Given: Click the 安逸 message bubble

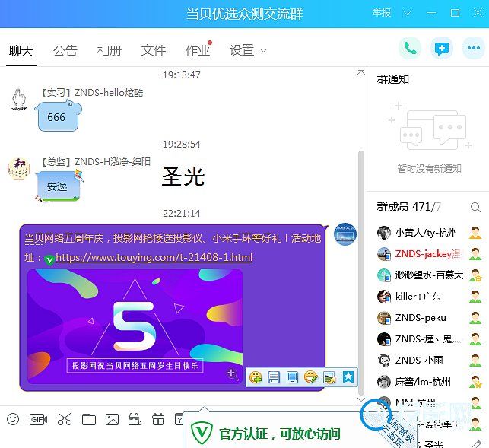Looking at the screenshot, I should click(59, 186).
